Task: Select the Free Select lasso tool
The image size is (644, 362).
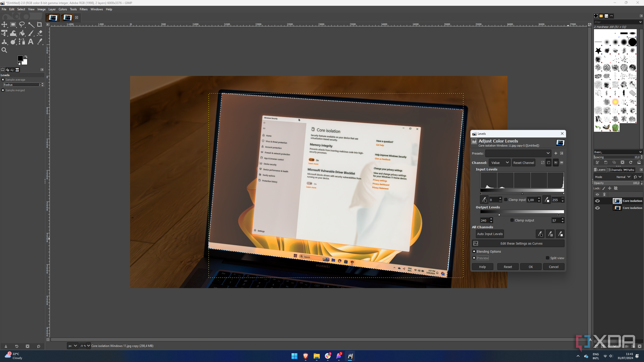Action: coord(22,24)
